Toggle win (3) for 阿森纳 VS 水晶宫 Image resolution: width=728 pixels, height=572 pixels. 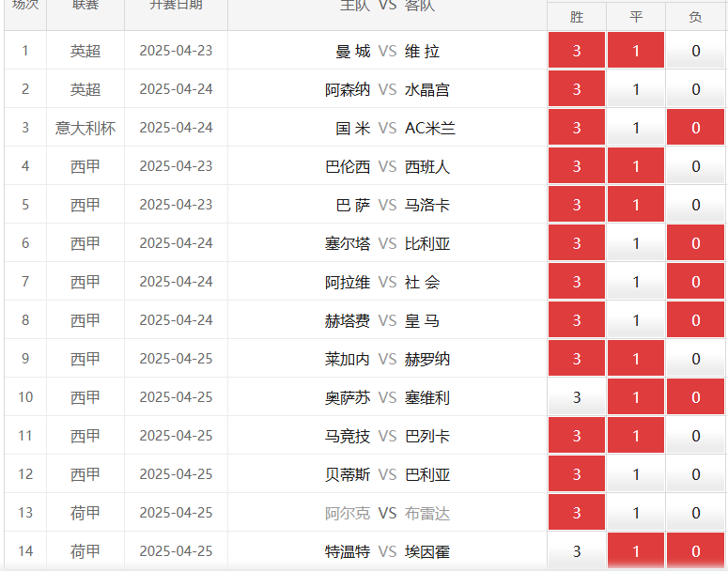[x=577, y=88]
